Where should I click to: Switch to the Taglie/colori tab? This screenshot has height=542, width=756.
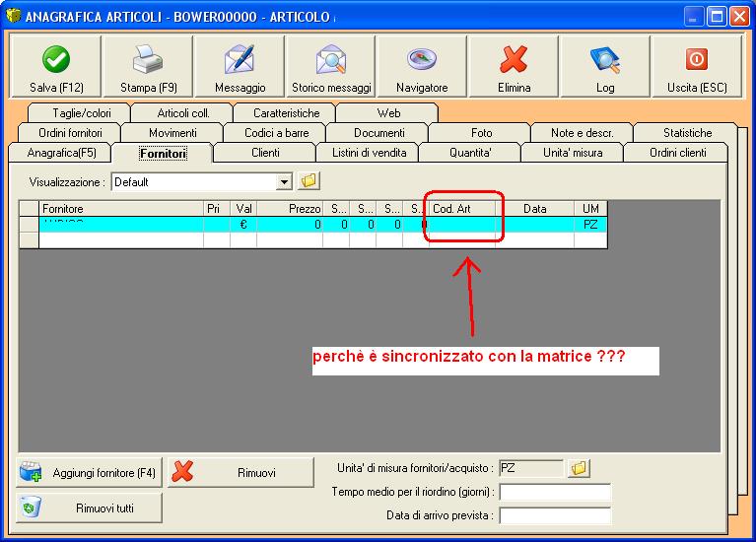(81, 113)
